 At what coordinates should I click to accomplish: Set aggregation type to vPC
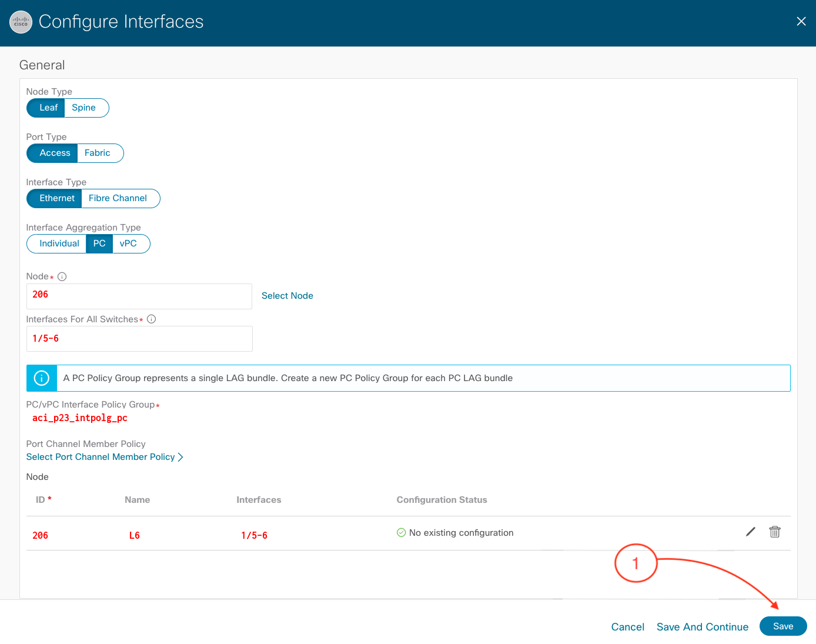[128, 243]
